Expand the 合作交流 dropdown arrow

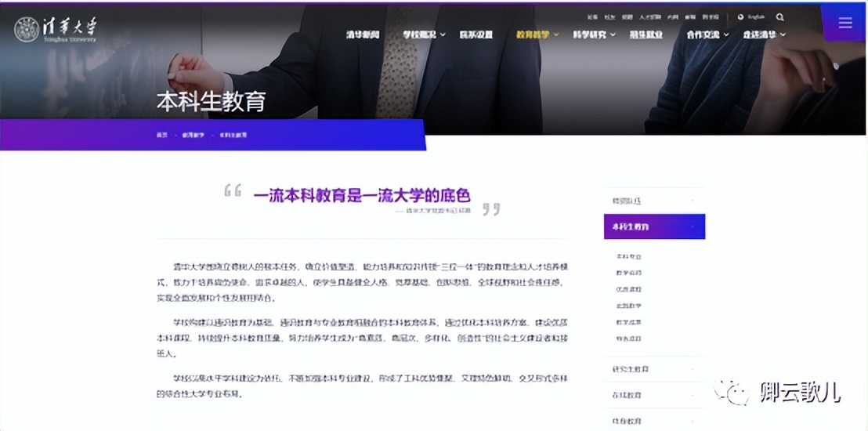[x=726, y=35]
